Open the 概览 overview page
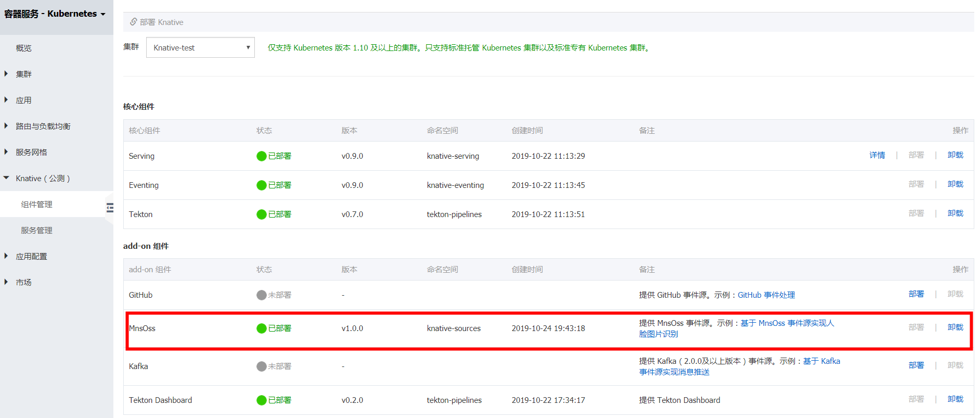Viewport: 980px width, 418px height. (23, 48)
